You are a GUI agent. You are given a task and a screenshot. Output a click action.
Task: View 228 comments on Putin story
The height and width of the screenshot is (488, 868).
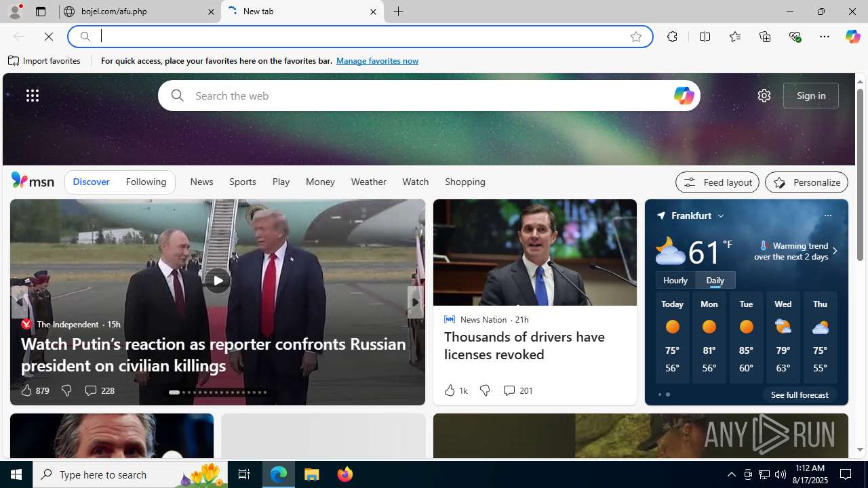coord(99,390)
